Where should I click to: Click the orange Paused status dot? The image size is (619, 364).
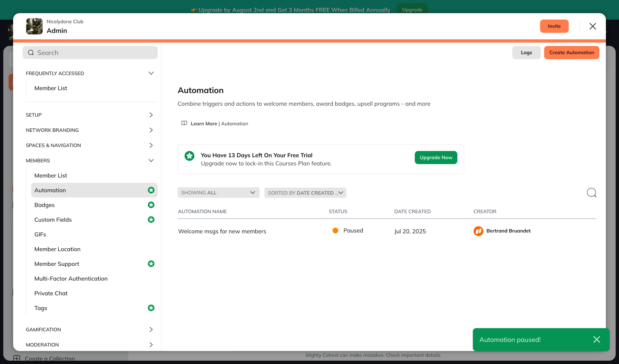335,230
